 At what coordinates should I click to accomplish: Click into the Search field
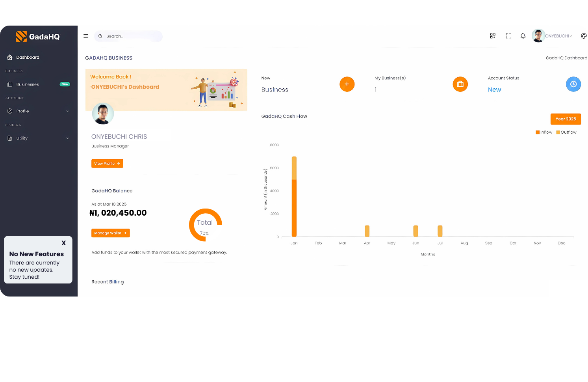click(x=130, y=36)
